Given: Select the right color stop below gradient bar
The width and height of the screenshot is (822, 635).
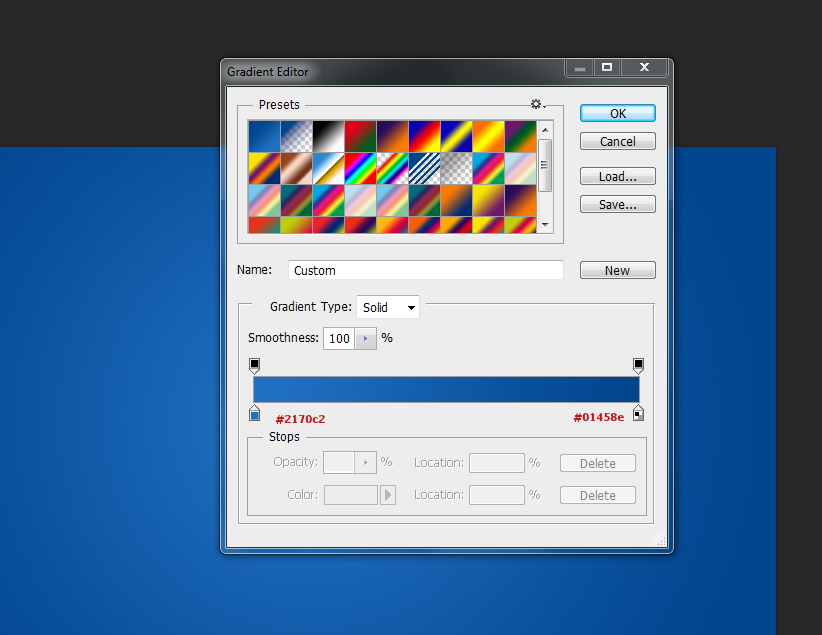Looking at the screenshot, I should (638, 413).
